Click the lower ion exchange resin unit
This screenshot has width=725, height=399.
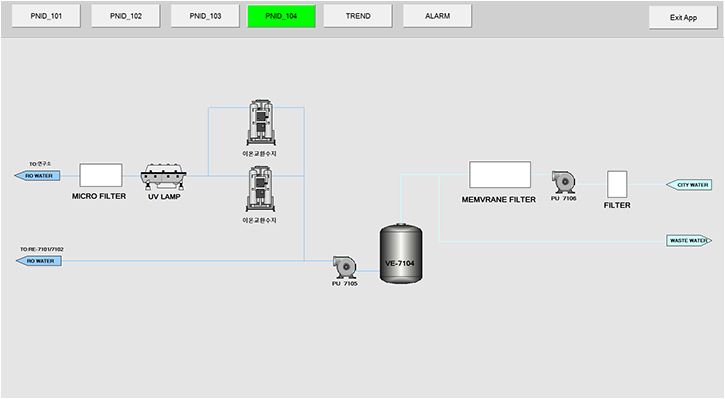point(261,190)
